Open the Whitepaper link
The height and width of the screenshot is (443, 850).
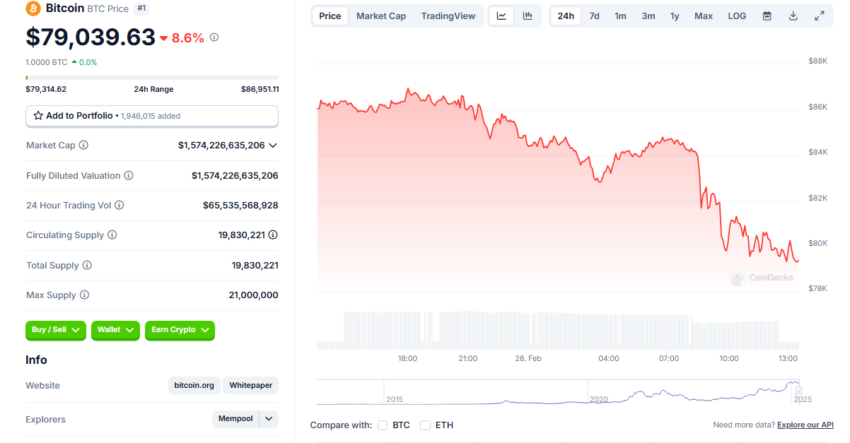250,385
